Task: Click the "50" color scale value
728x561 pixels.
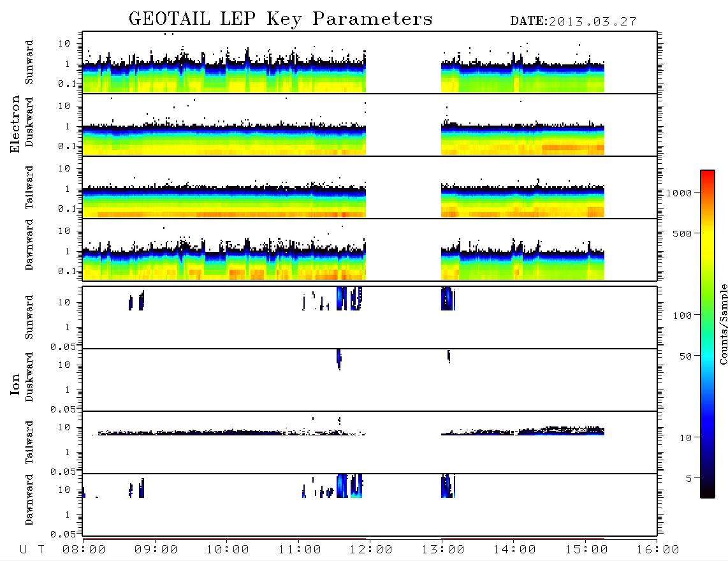Action: (x=685, y=356)
